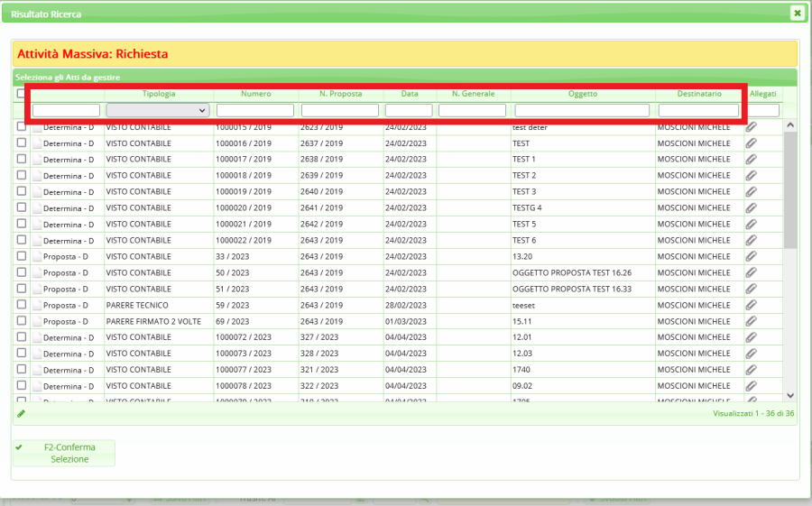Sort by Numero column header

point(255,94)
